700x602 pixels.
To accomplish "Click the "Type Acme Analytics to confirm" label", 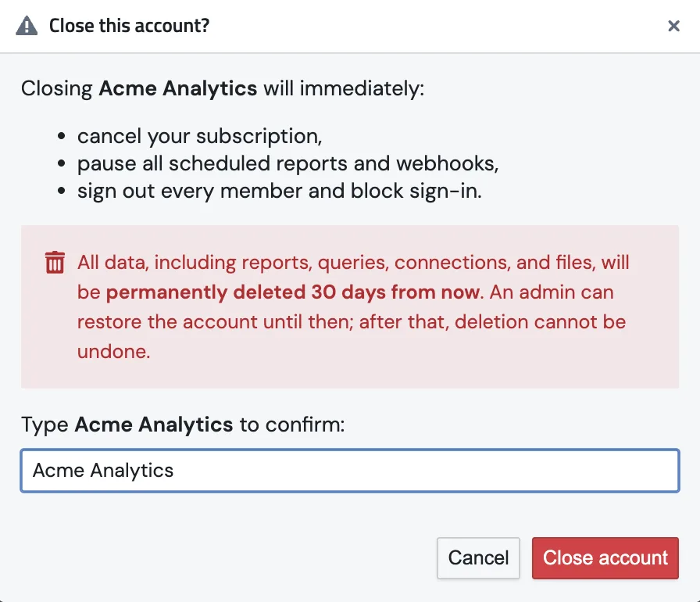I will tap(183, 425).
